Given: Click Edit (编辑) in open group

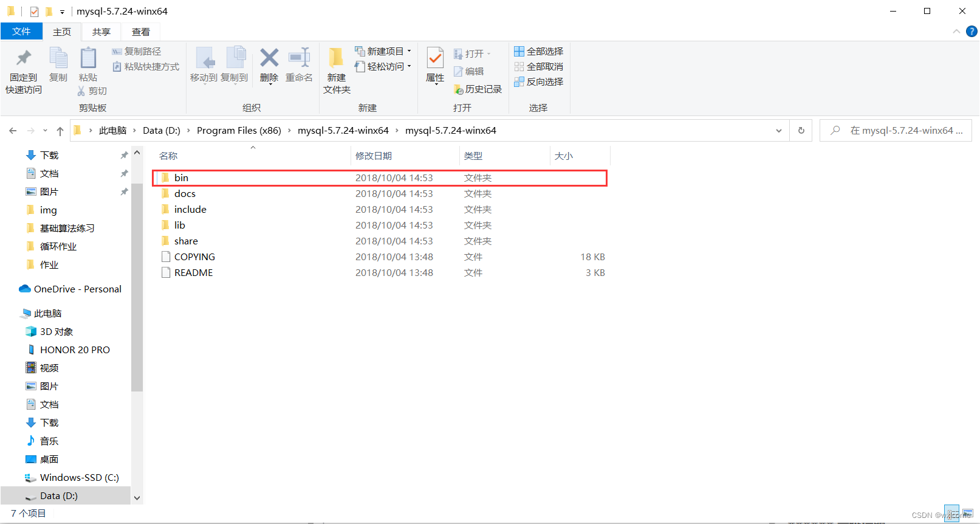Looking at the screenshot, I should tap(468, 72).
